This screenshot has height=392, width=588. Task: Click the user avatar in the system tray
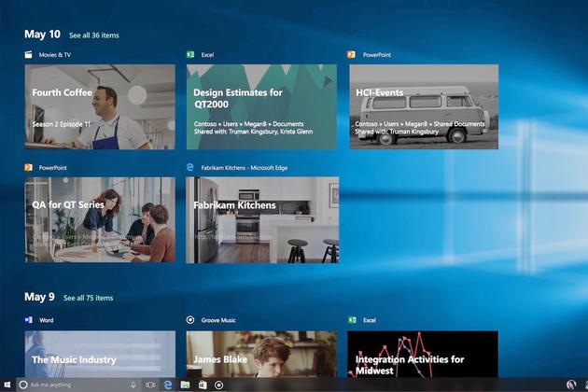point(571,385)
